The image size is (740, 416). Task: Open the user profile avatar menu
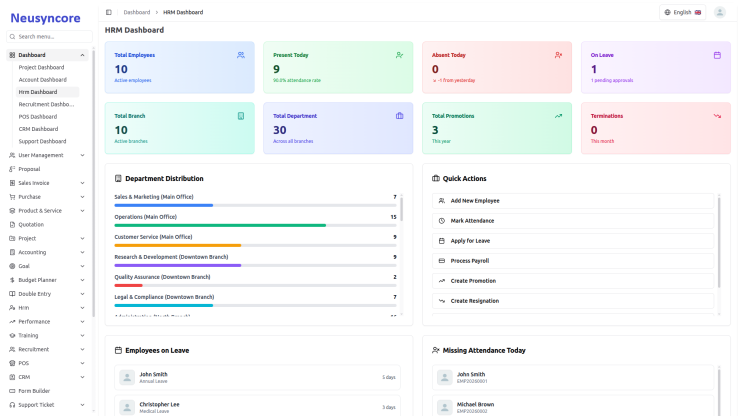pyautogui.click(x=719, y=12)
